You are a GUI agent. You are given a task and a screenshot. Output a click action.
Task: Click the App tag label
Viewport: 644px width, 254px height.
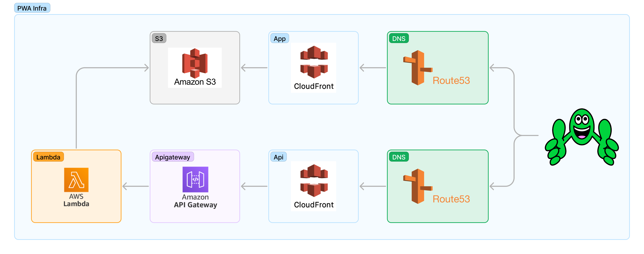279,38
